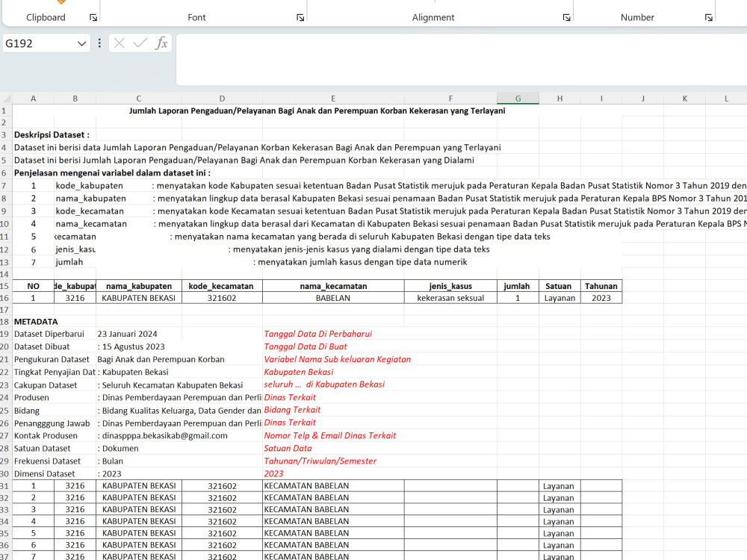
Task: Select the 'METADATA' heading cell
Action: [36, 322]
